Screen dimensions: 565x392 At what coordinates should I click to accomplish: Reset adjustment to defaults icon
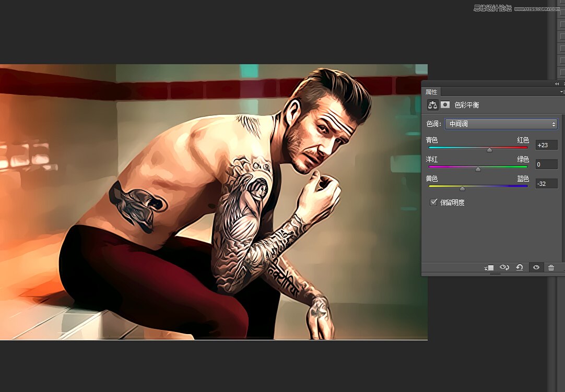(520, 267)
